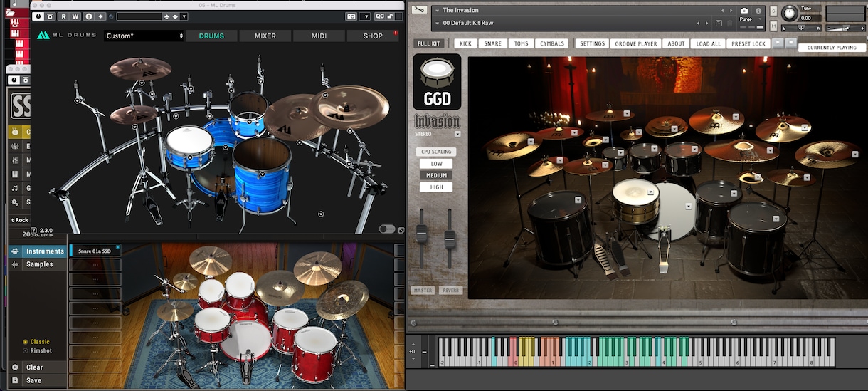Click groove play button next to PRESET LOCK

pos(778,42)
